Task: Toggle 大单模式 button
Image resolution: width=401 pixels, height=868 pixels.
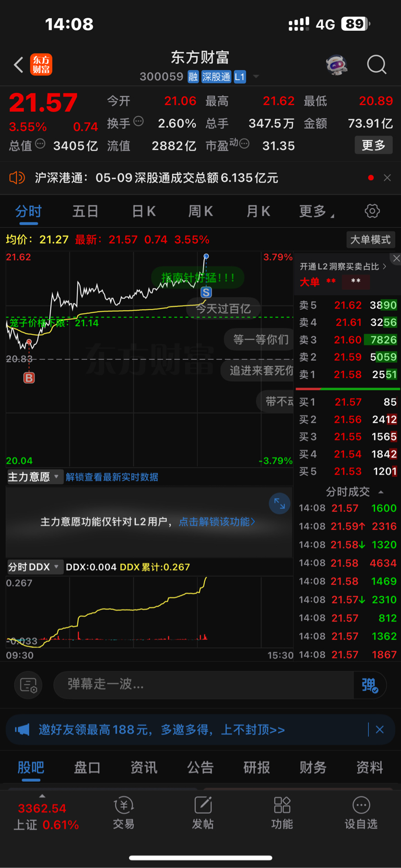Action: (x=370, y=240)
